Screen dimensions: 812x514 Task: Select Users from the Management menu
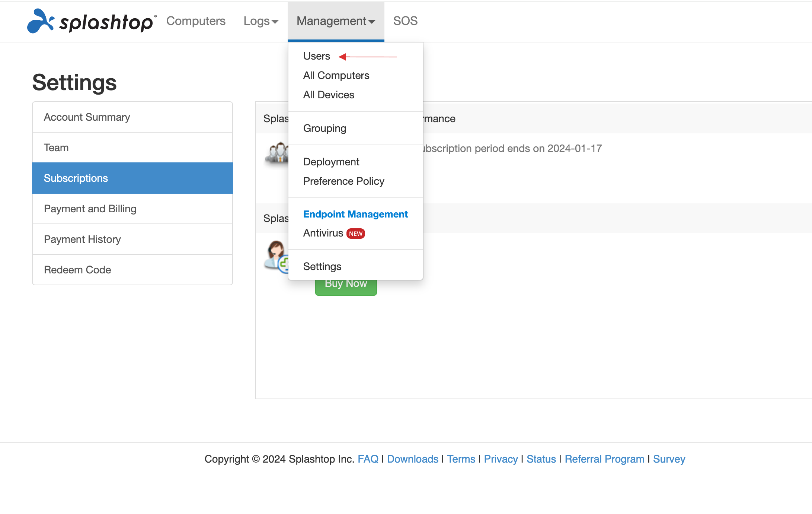pos(317,56)
